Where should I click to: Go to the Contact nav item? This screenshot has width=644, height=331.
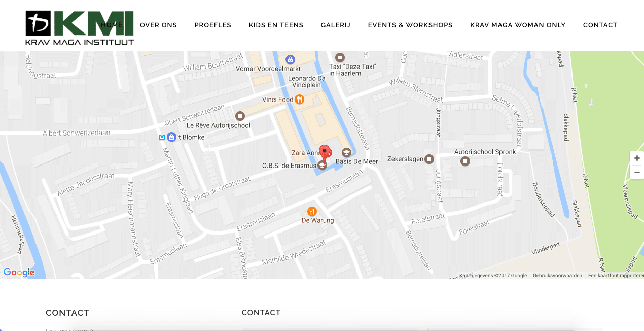point(600,25)
